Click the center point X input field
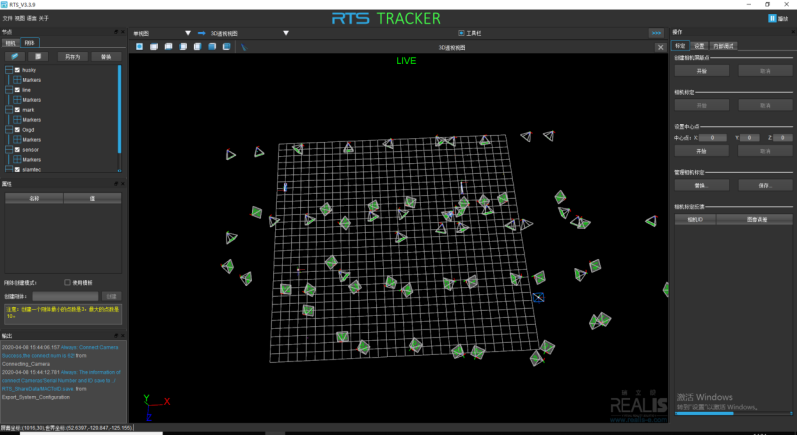 click(x=713, y=138)
